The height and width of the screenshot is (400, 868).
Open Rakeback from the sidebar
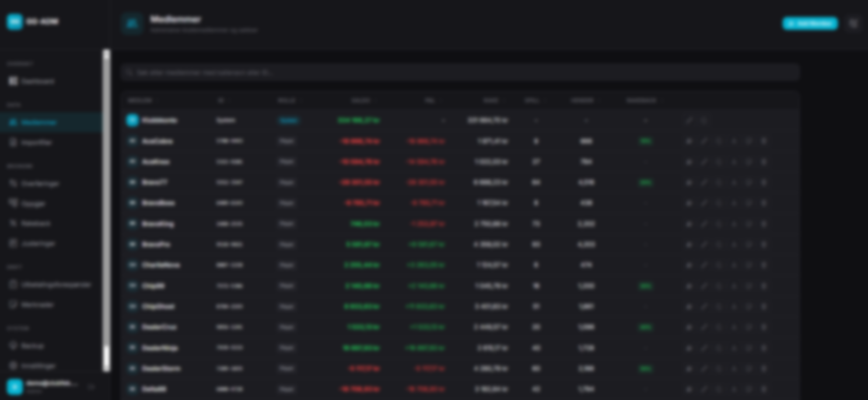[36, 223]
